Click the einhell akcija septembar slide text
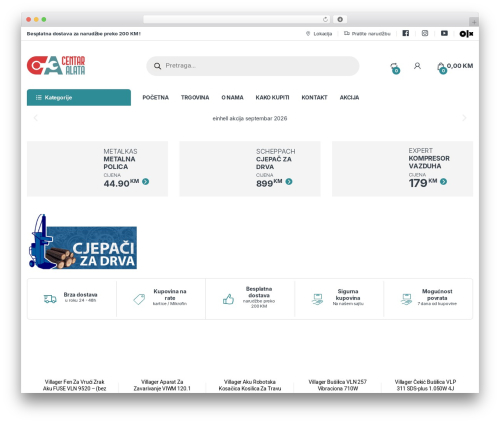This screenshot has width=500, height=423. 250,118
